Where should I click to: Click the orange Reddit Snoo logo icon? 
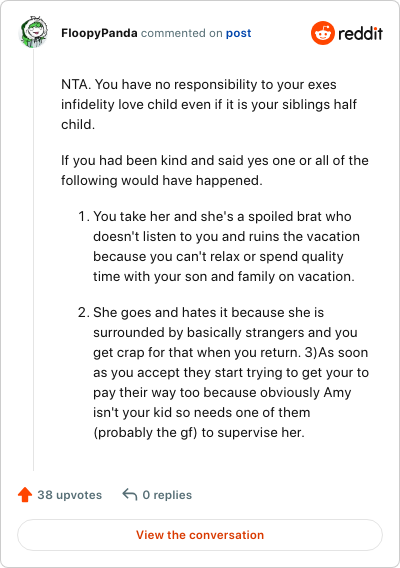[x=322, y=33]
